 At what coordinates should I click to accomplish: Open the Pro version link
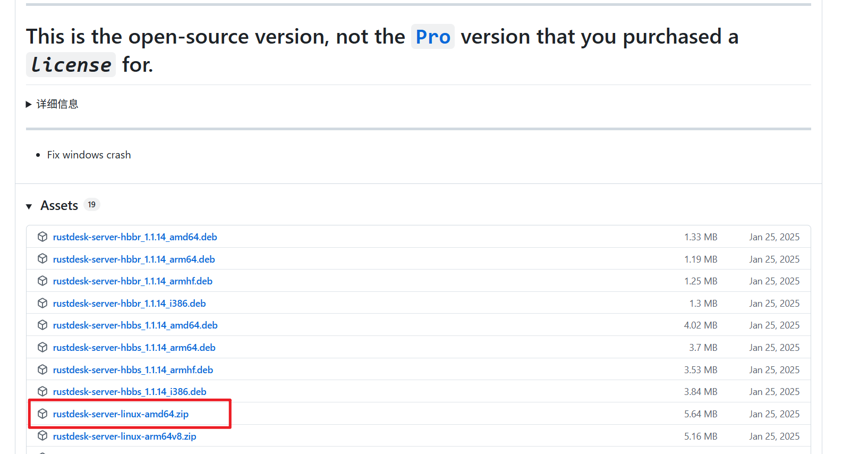[433, 37]
